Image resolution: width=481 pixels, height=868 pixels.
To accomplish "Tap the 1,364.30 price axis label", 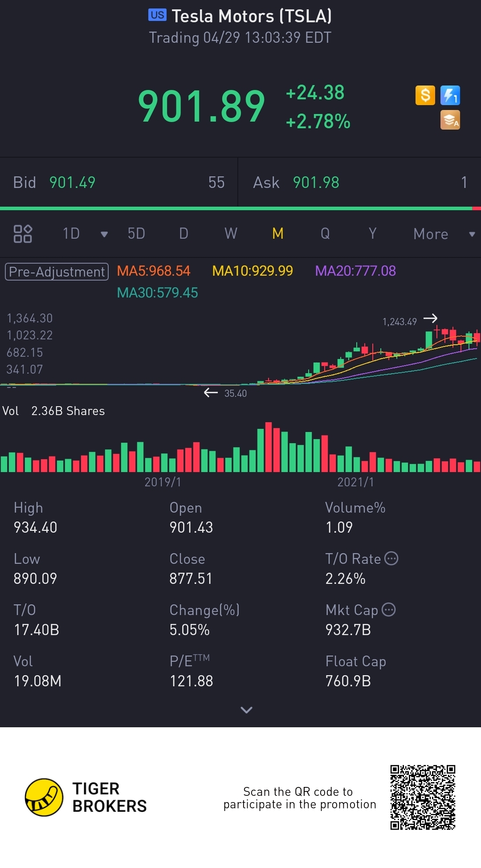I will pyautogui.click(x=29, y=318).
